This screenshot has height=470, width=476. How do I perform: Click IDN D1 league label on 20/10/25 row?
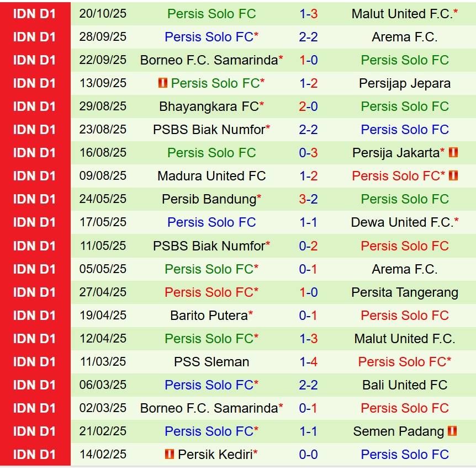pos(35,14)
